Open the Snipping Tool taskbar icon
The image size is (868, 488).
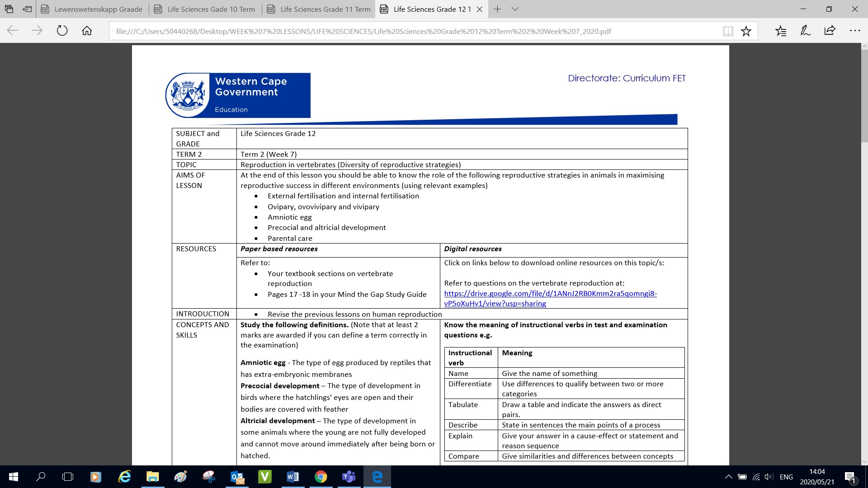pyautogui.click(x=208, y=477)
